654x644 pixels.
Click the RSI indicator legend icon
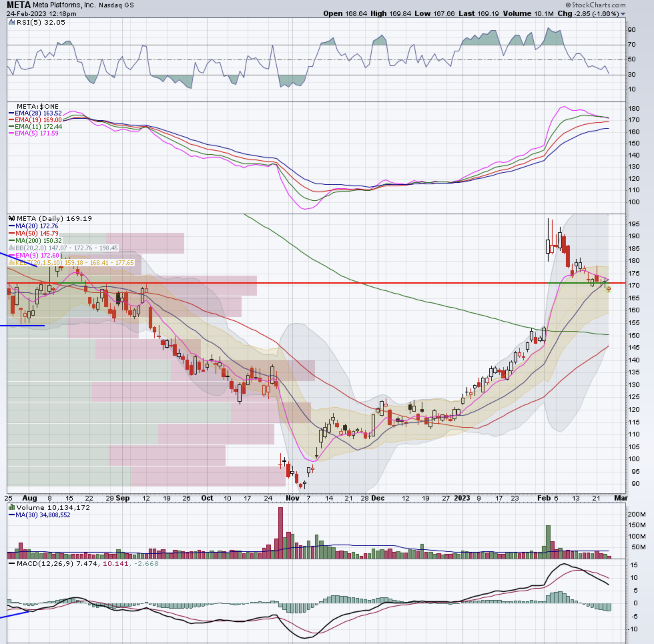click(12, 22)
